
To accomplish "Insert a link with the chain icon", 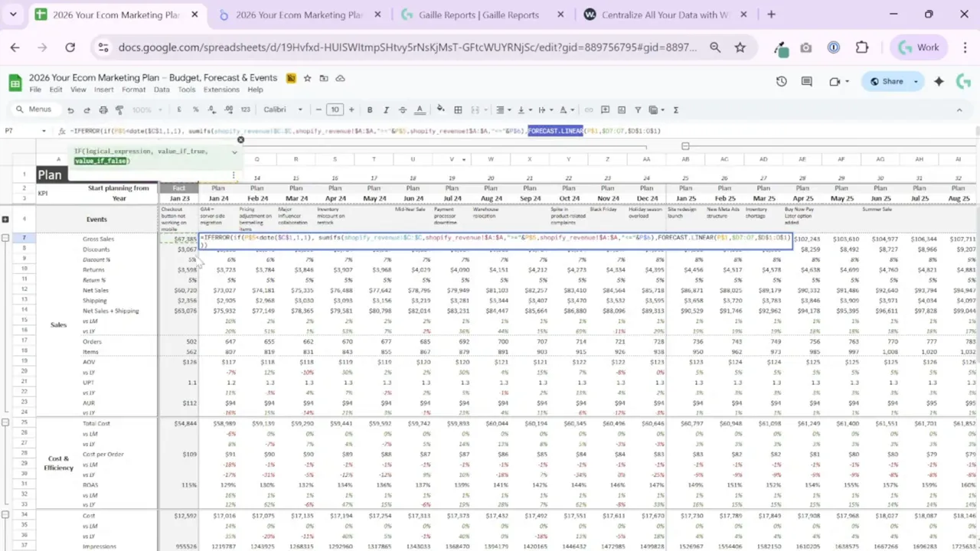I will (x=590, y=109).
